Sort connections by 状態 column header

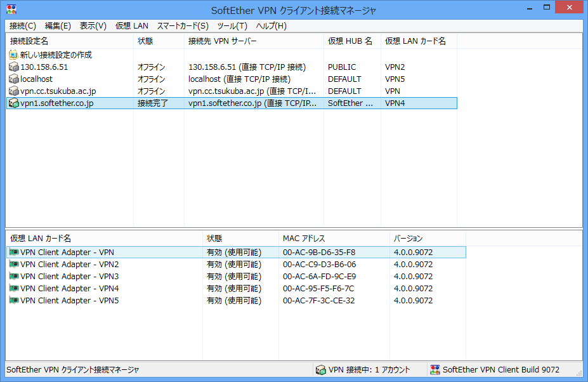[159, 41]
